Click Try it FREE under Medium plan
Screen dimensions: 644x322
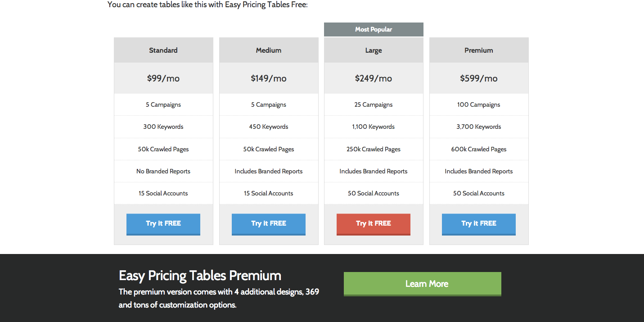tap(269, 224)
